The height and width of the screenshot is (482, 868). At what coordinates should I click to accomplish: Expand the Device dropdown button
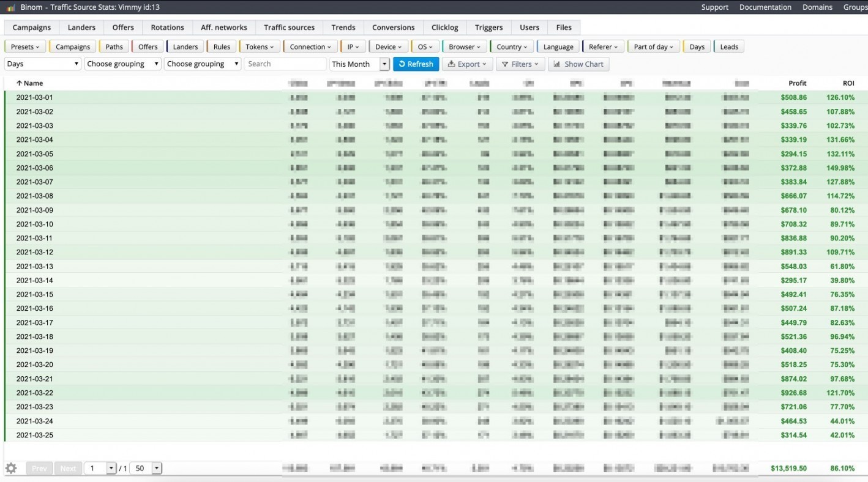click(389, 46)
